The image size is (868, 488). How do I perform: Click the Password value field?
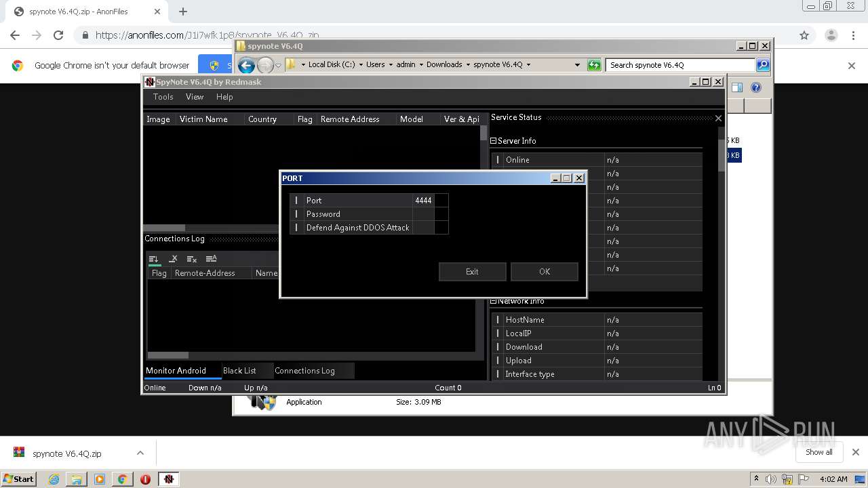tap(423, 214)
